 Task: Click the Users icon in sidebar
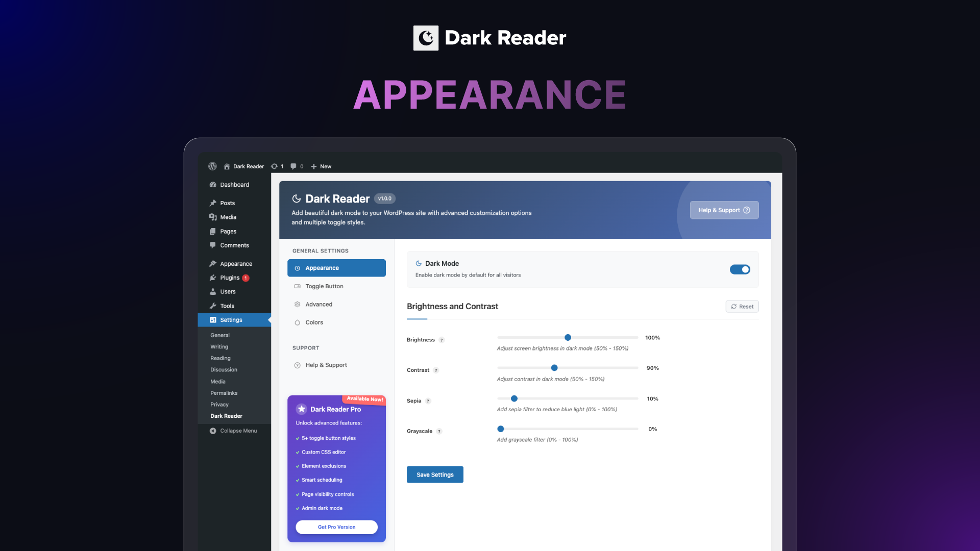point(213,292)
